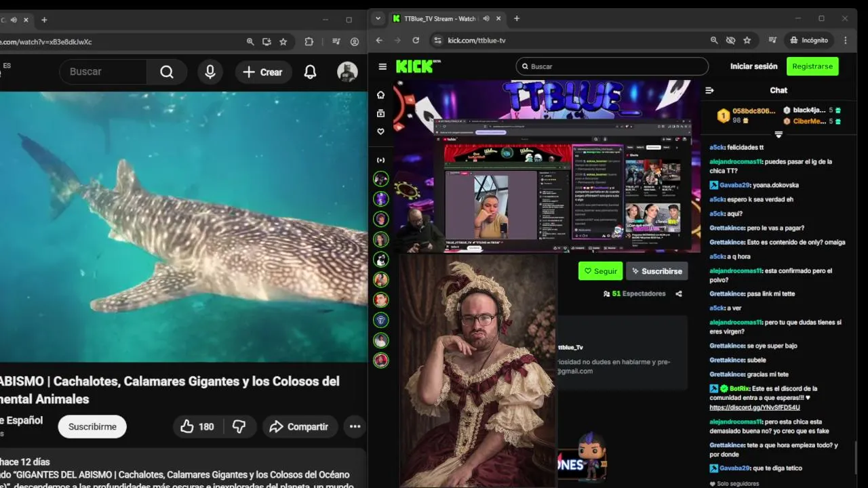Click the green Registrarse button
The image size is (868, 488).
[812, 66]
